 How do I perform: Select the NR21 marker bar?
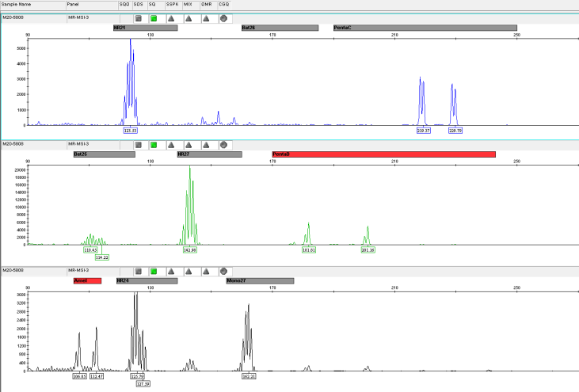(145, 28)
